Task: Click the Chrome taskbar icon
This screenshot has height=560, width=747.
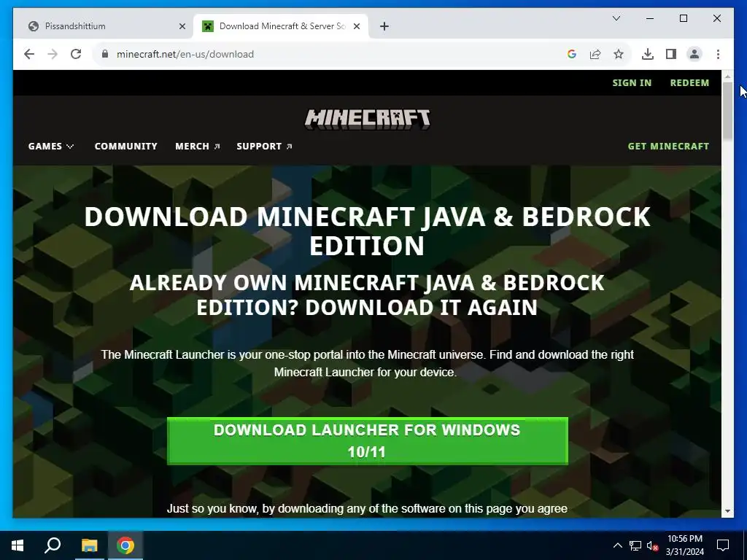Action: point(125,545)
